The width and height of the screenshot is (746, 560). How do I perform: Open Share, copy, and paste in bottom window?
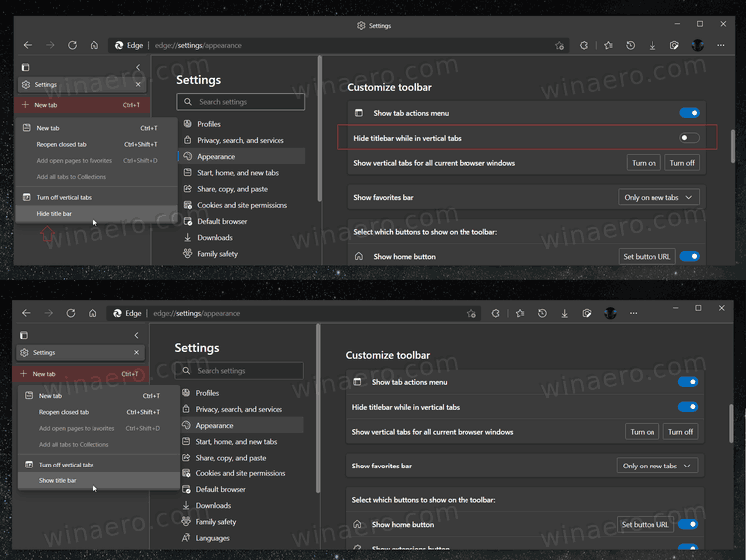click(x=241, y=458)
